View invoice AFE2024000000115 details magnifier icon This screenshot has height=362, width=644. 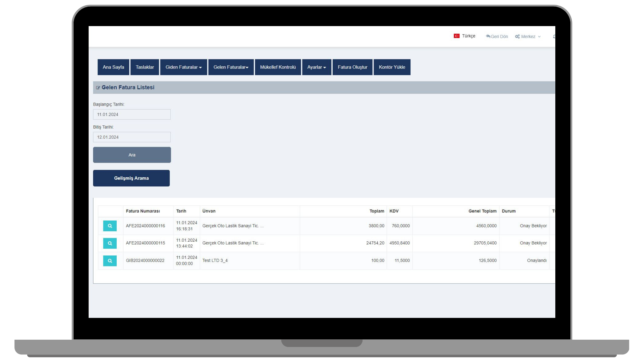click(110, 243)
